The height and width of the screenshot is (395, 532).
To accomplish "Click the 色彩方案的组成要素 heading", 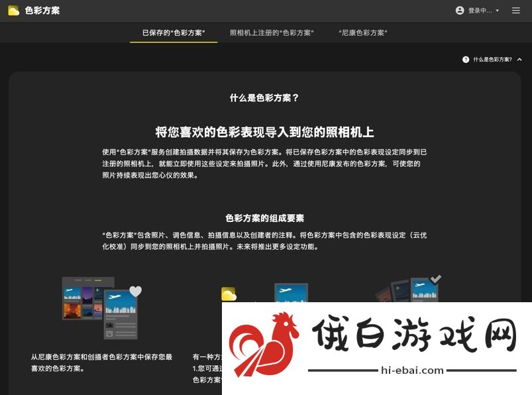I will click(x=264, y=218).
